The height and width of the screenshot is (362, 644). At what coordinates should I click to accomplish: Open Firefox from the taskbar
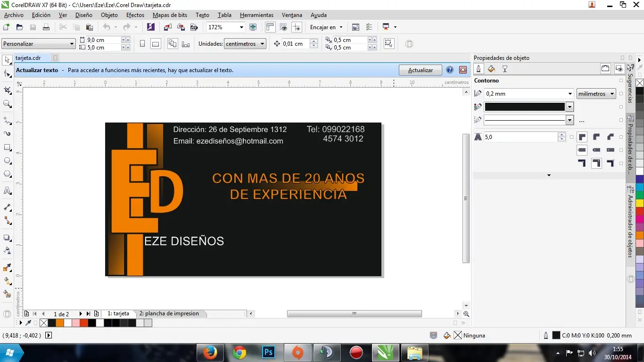click(210, 352)
